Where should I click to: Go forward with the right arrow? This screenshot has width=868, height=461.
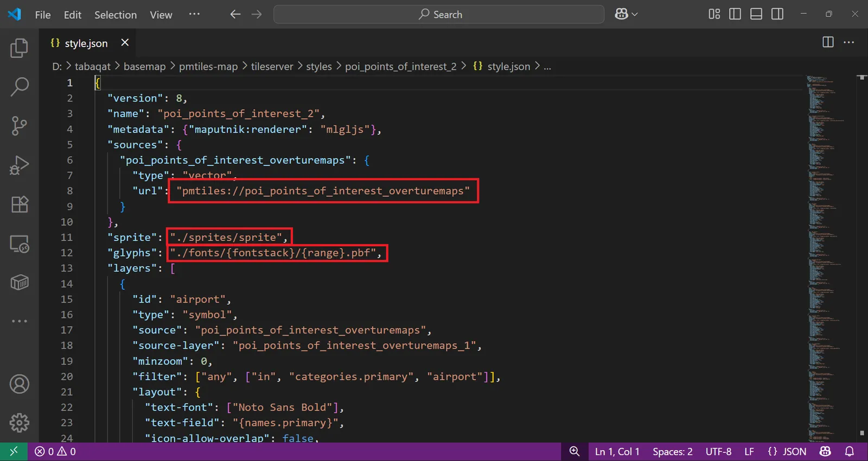click(257, 15)
